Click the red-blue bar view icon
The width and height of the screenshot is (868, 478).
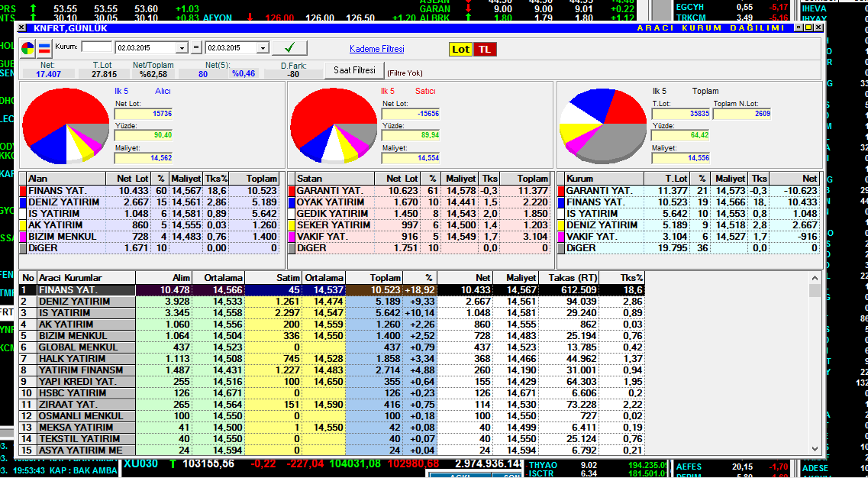point(44,49)
